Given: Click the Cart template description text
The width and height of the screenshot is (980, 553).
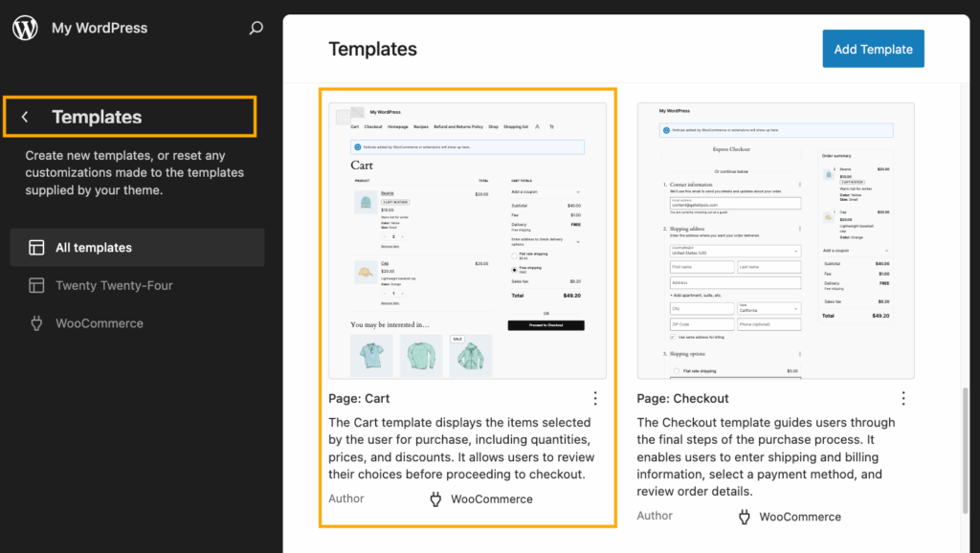Looking at the screenshot, I should coord(461,448).
